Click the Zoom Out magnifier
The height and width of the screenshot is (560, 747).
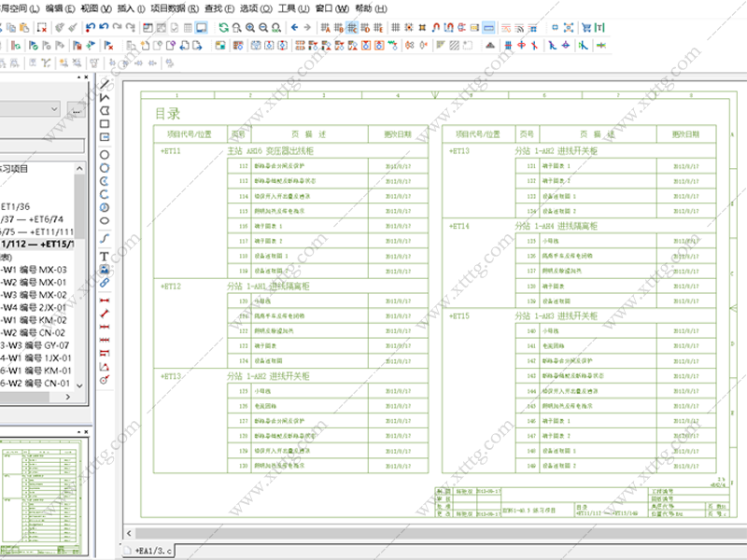tap(263, 28)
